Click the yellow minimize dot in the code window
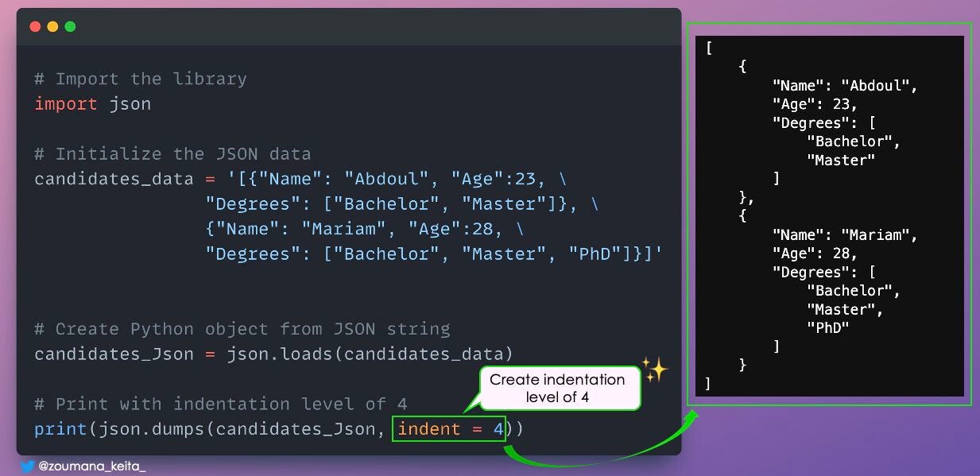980x476 pixels. 52,27
